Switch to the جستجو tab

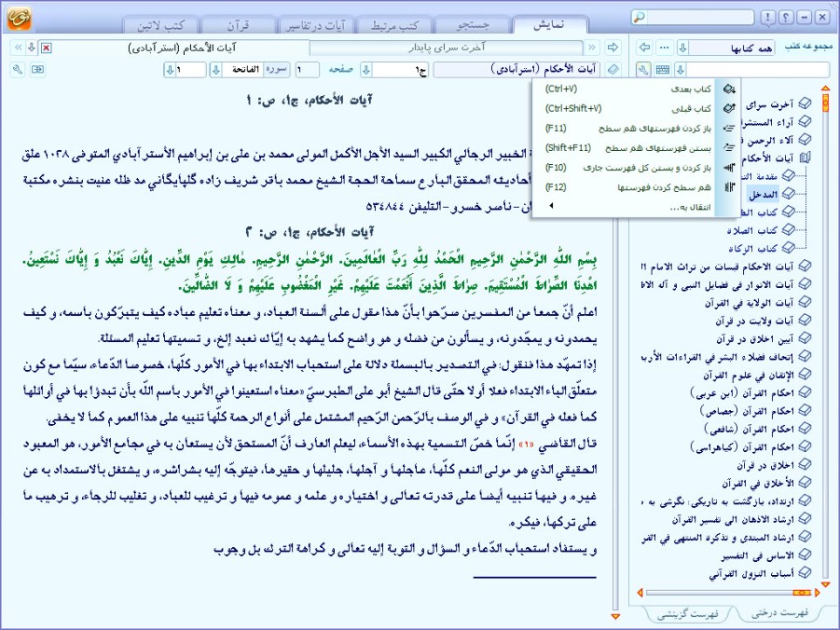473,25
